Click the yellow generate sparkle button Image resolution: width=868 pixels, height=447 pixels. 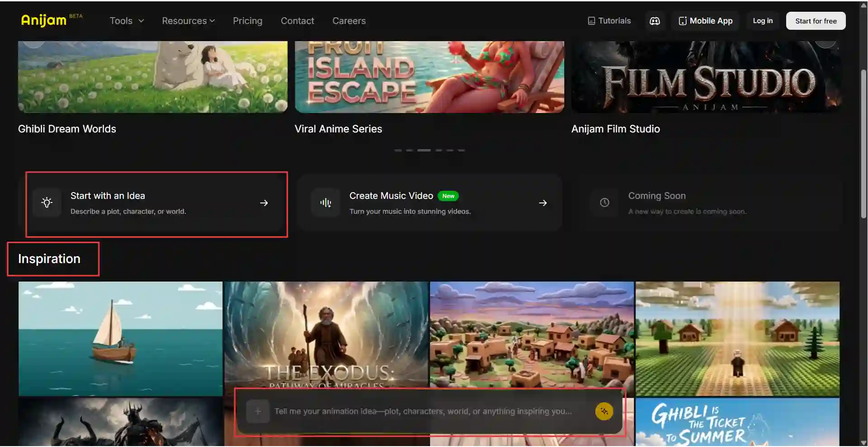(x=604, y=411)
